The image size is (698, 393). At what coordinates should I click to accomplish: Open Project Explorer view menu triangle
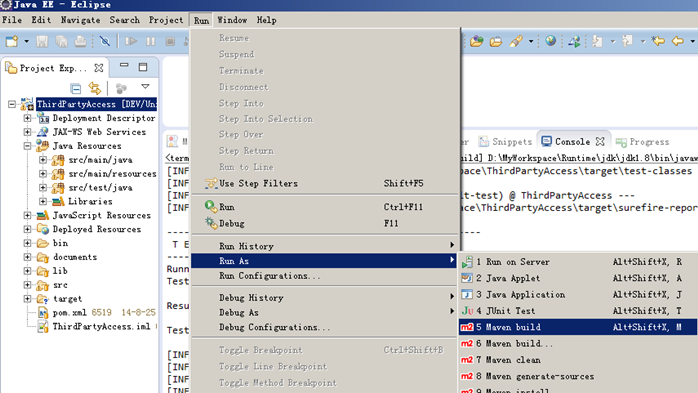[145, 87]
